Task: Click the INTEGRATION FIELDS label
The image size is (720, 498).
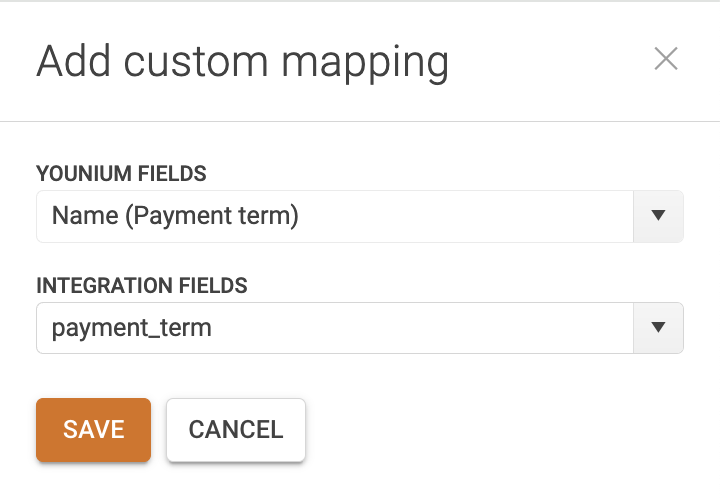Action: click(142, 285)
